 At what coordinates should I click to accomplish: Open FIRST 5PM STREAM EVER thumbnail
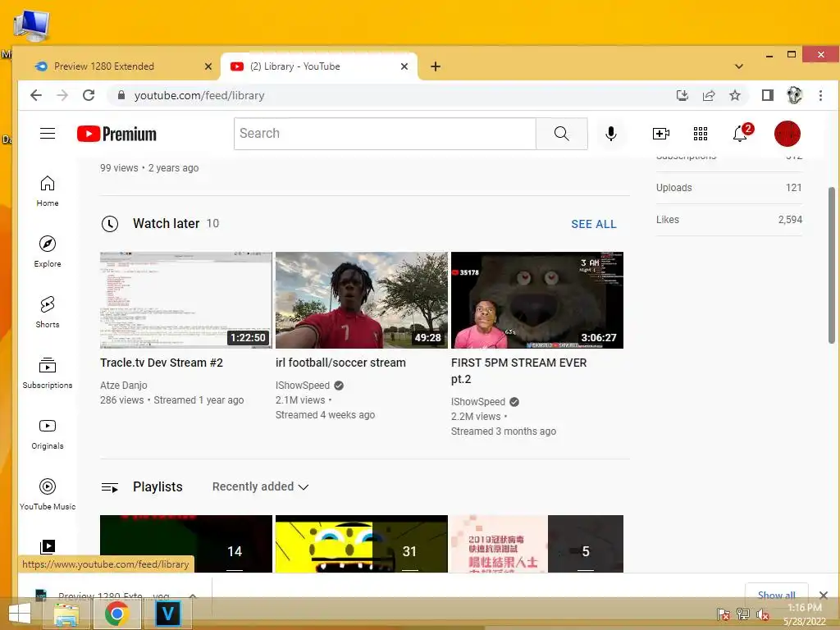537,300
